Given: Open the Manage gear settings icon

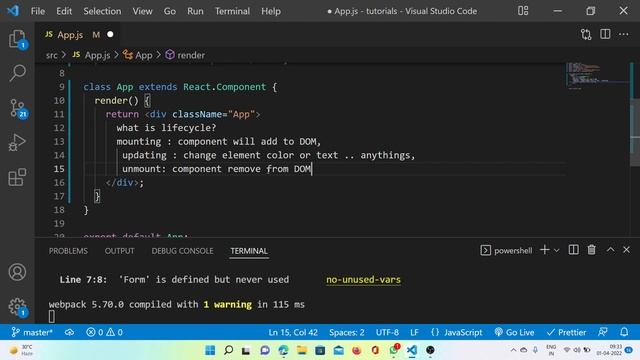Looking at the screenshot, I should (17, 307).
